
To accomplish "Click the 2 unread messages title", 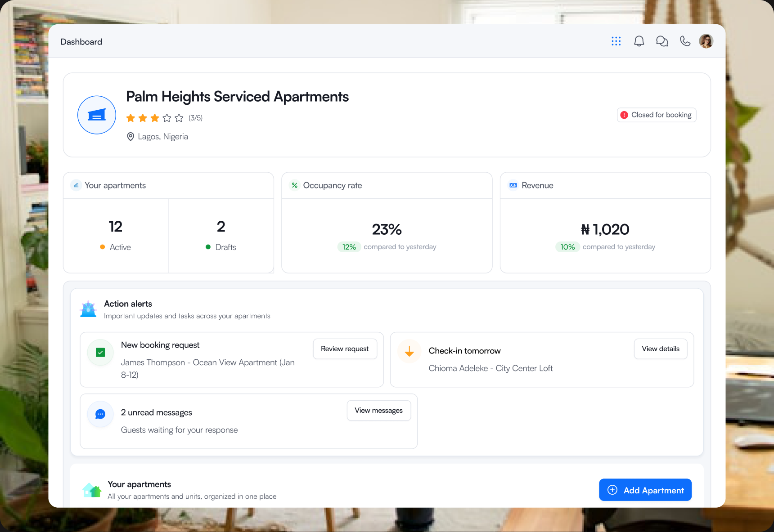I will click(x=156, y=412).
